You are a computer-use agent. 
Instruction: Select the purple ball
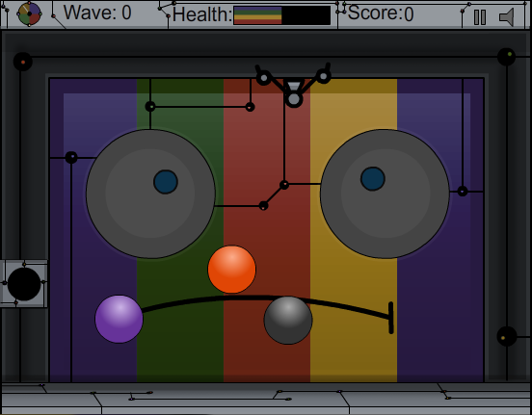(x=119, y=319)
